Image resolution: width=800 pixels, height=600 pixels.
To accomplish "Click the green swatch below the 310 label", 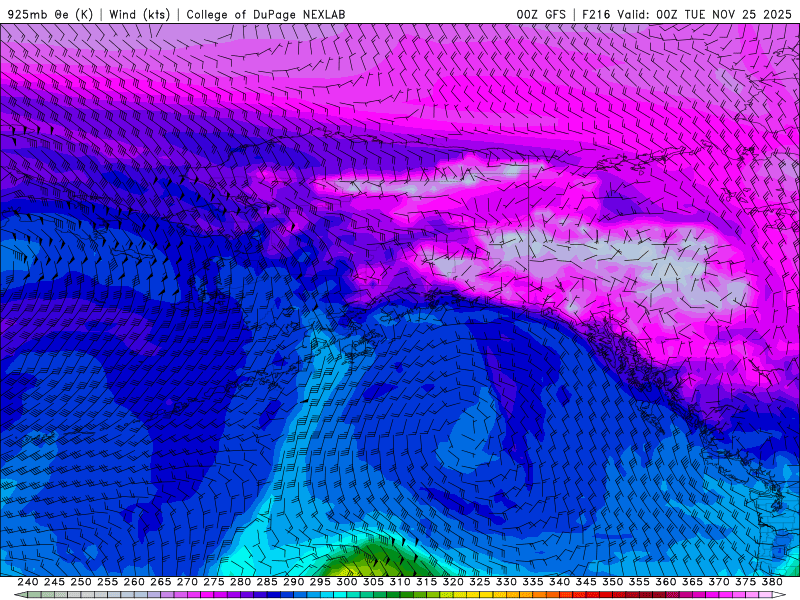I will point(406,595).
